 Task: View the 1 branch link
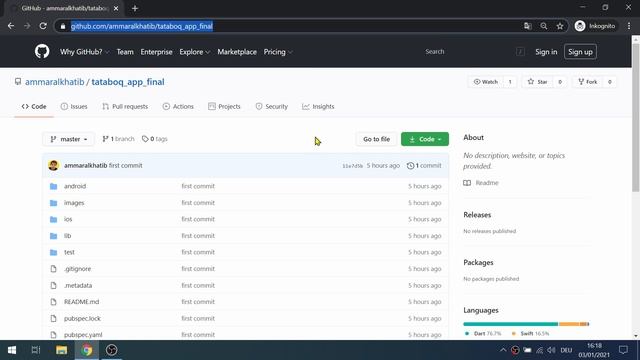click(118, 139)
